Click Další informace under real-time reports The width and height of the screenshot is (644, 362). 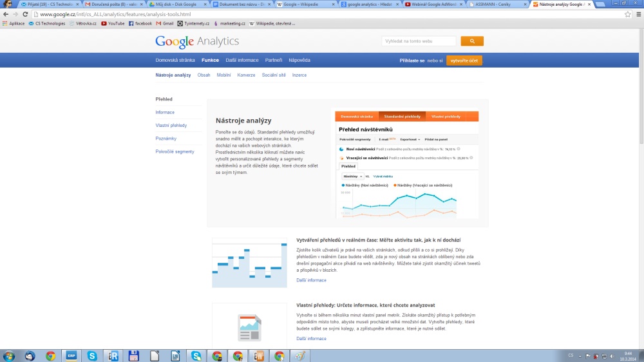311,280
